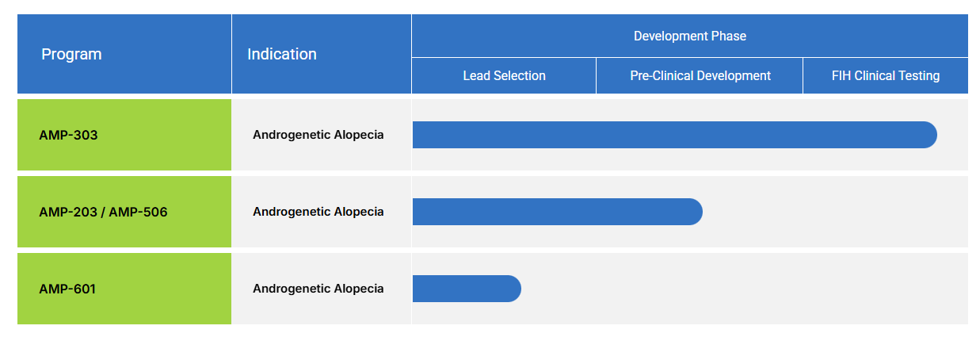
Task: Click the Program column header
Action: (71, 54)
